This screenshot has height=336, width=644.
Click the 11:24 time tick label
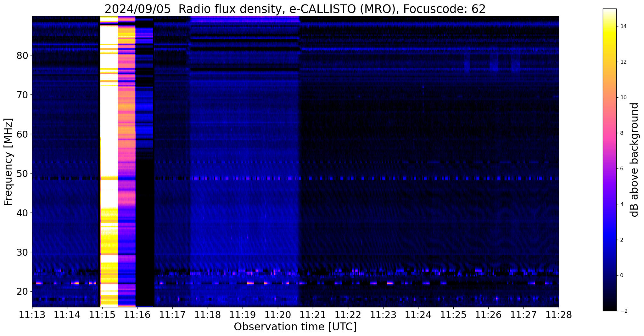coord(418,315)
